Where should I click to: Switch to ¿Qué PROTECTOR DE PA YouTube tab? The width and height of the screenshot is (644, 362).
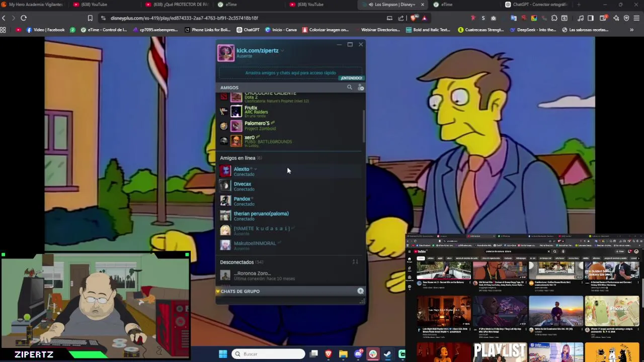176,5
